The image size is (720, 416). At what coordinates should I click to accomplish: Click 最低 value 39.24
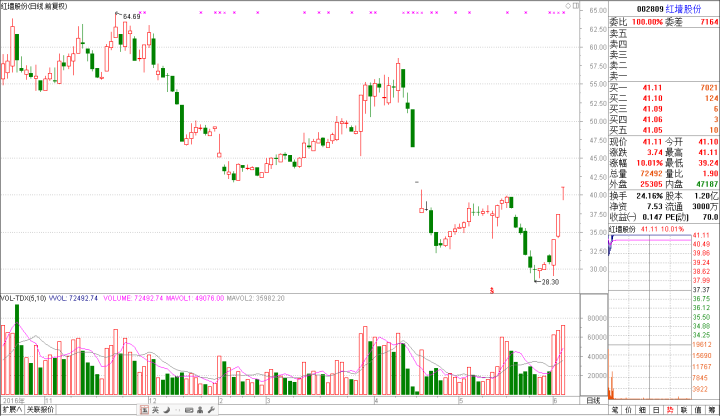click(x=709, y=163)
